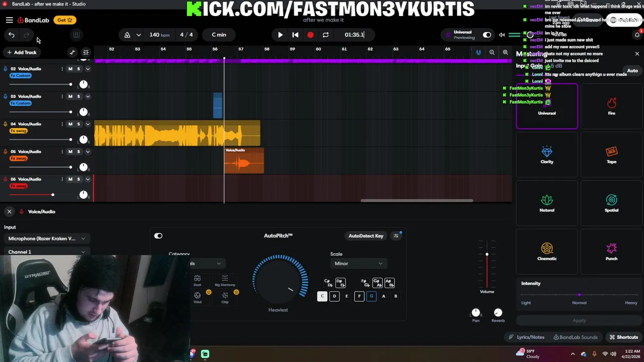Toggle the metronome icon
644x362 pixels.
127,35
